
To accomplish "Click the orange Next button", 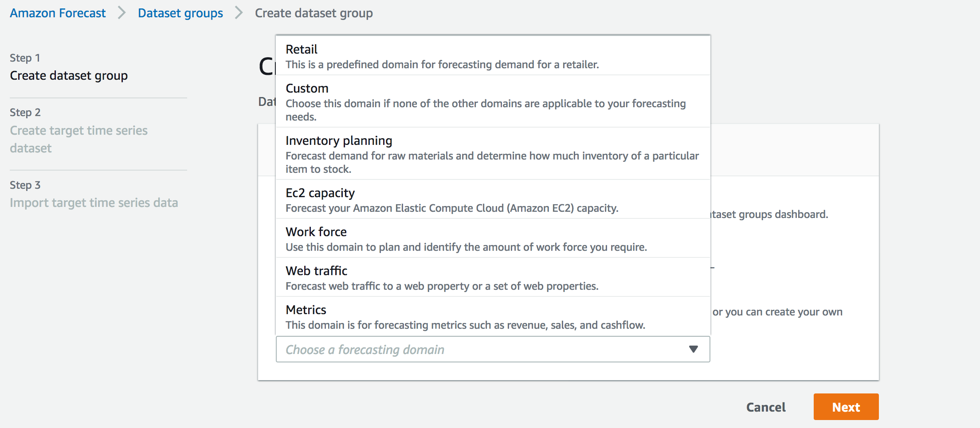I will coord(846,407).
